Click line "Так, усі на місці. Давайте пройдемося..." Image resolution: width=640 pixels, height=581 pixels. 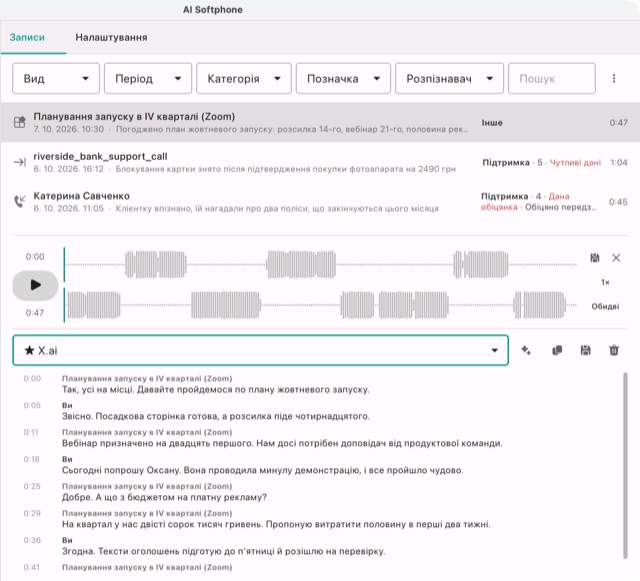(216, 390)
